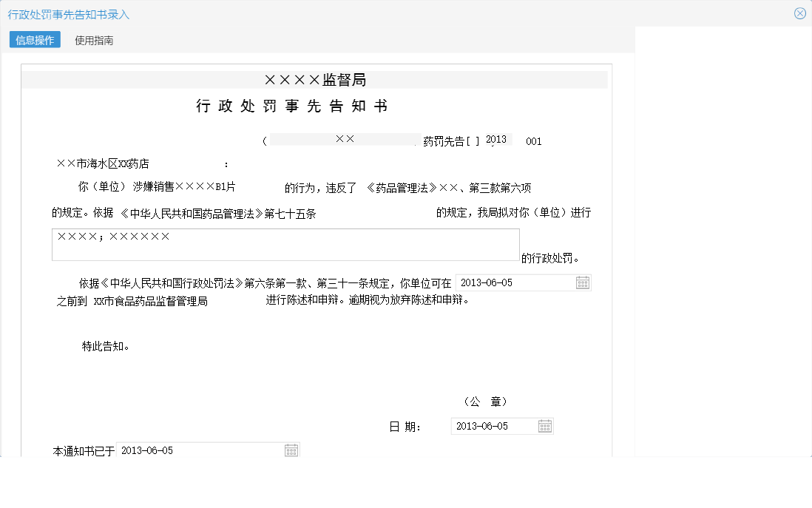Select the 信息操作 tab
The height and width of the screenshot is (508, 812).
tap(33, 40)
